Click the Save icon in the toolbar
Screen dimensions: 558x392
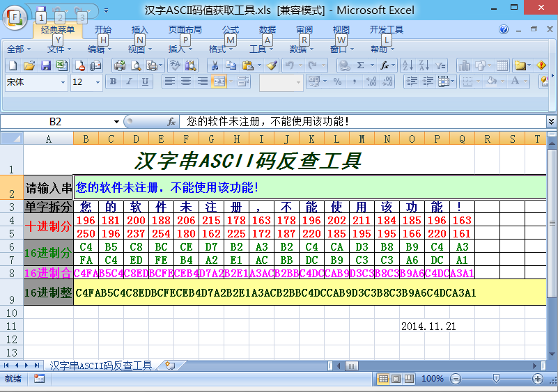pos(46,65)
